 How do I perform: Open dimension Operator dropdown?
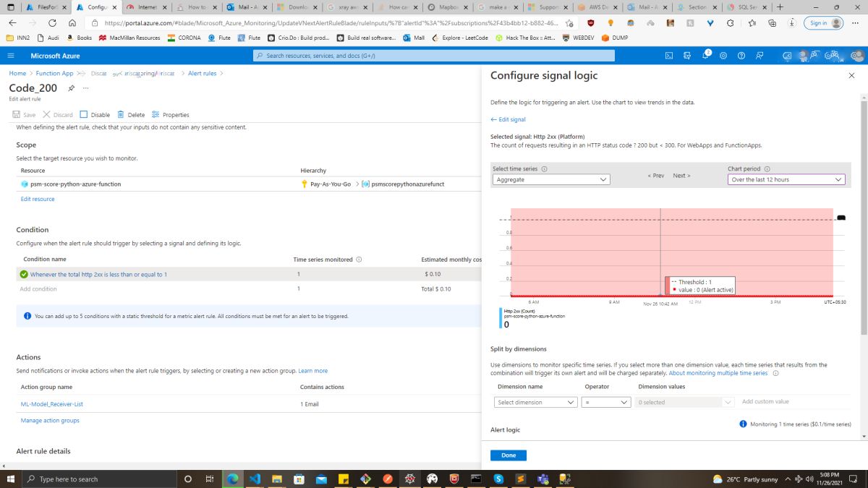coord(606,402)
